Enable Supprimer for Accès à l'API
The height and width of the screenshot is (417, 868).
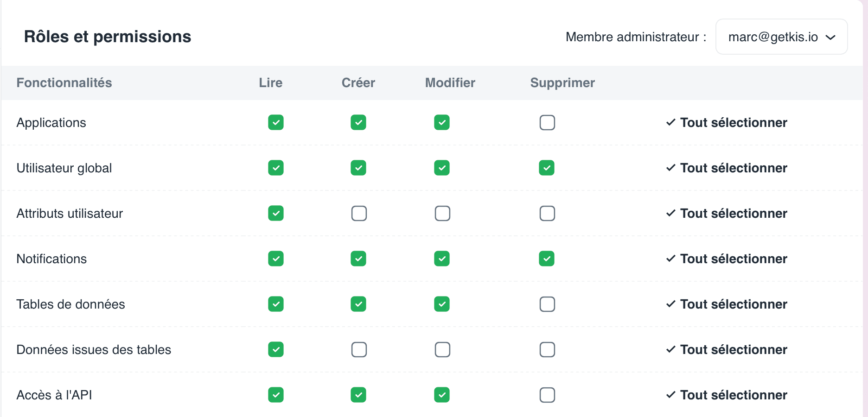tap(547, 395)
